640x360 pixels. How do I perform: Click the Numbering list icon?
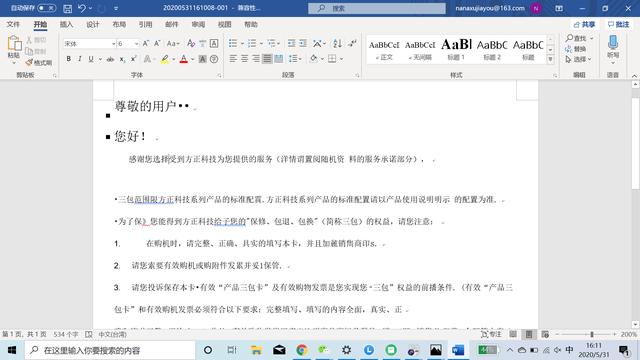(x=252, y=43)
